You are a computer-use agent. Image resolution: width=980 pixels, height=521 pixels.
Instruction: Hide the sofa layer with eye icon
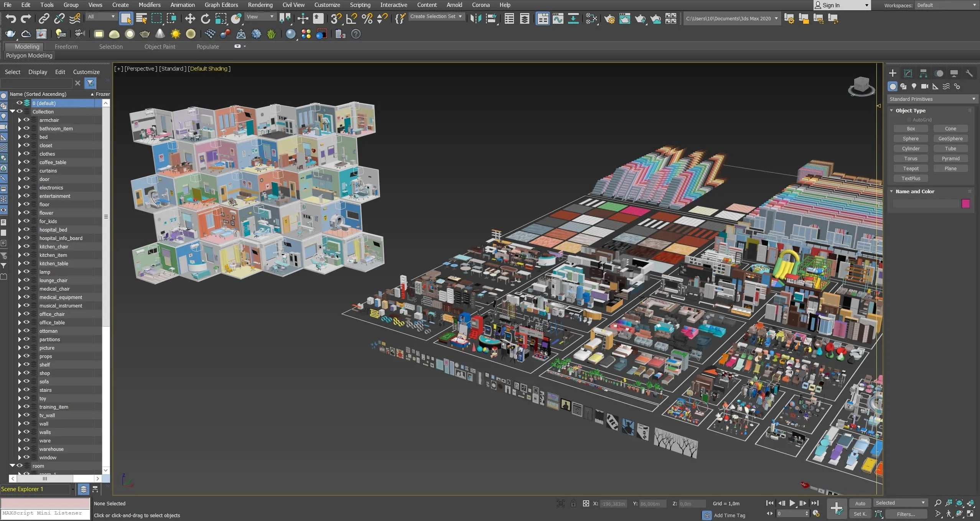point(26,381)
